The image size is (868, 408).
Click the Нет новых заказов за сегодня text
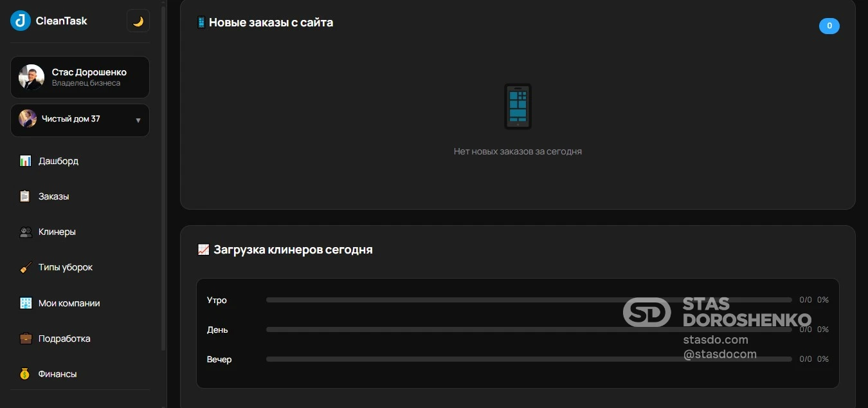point(518,151)
